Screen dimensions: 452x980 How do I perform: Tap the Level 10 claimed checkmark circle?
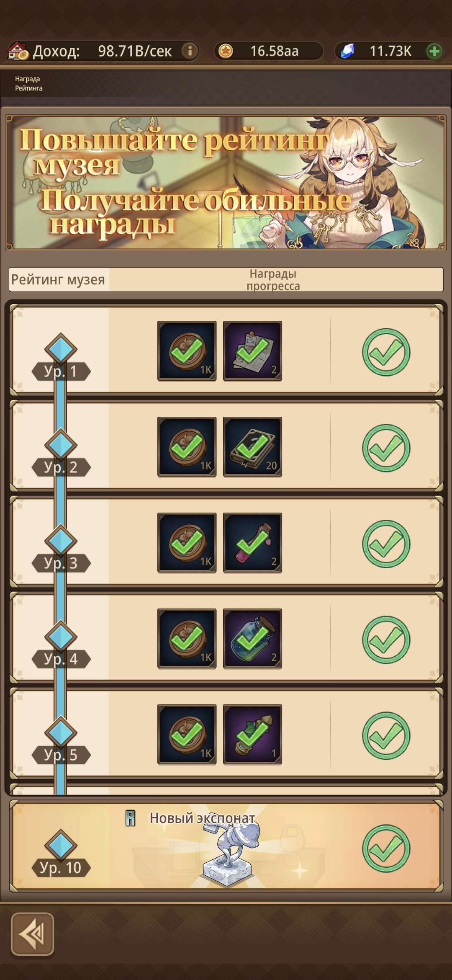pos(386,848)
